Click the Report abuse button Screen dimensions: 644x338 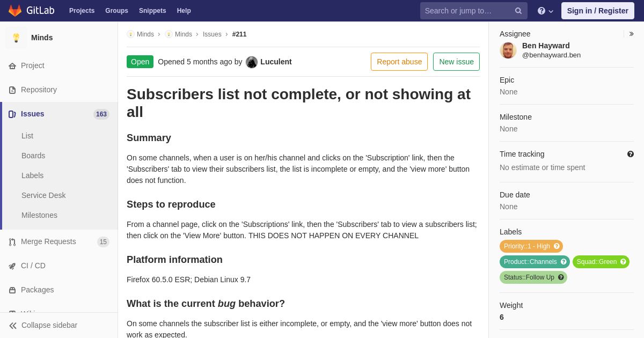click(x=399, y=62)
